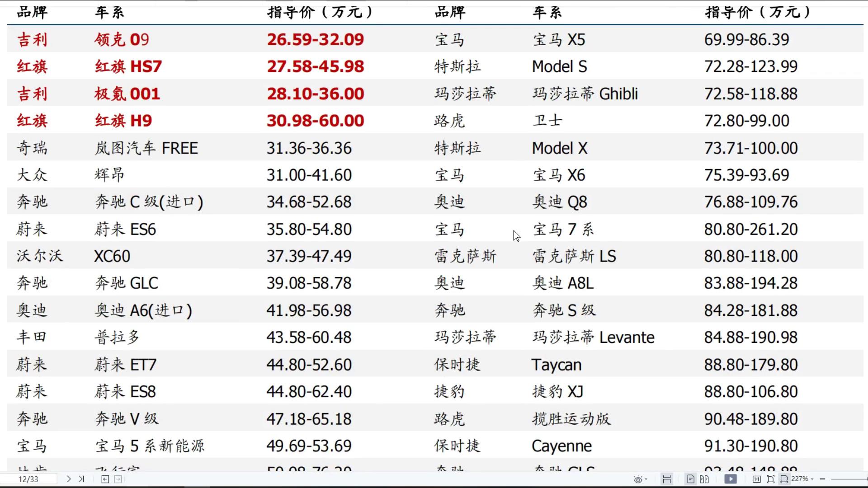Select price 91.30-190.80

pyautogui.click(x=751, y=446)
